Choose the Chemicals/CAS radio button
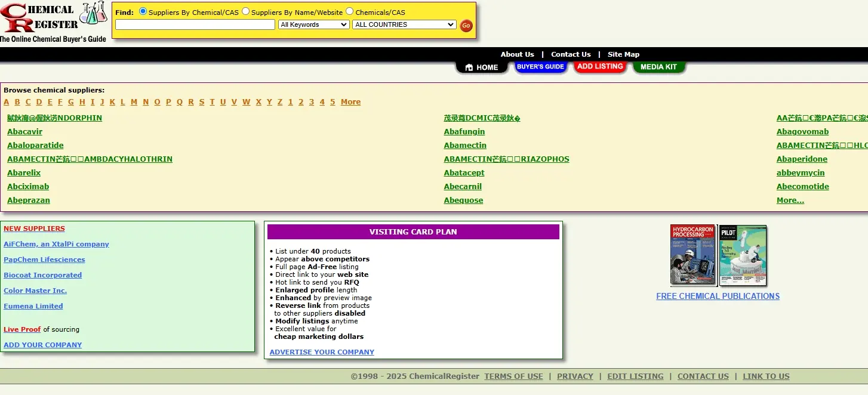The image size is (868, 395). point(350,11)
